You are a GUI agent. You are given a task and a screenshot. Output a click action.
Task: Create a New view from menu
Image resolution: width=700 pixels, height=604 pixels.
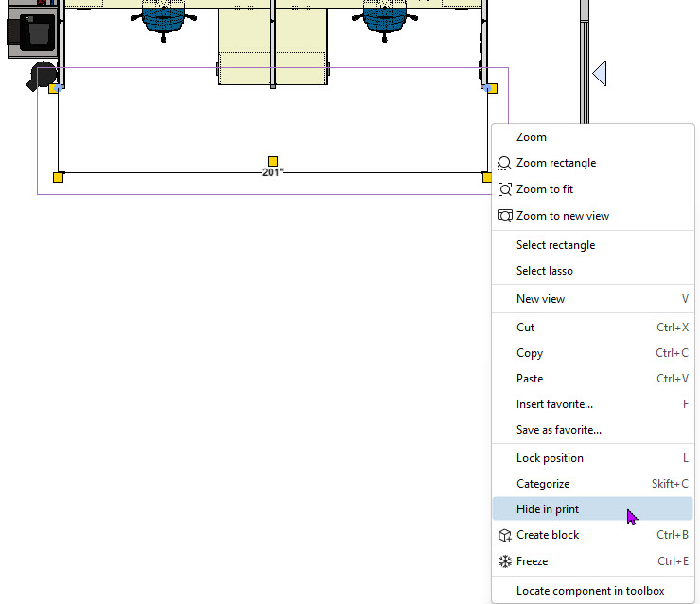pos(592,299)
